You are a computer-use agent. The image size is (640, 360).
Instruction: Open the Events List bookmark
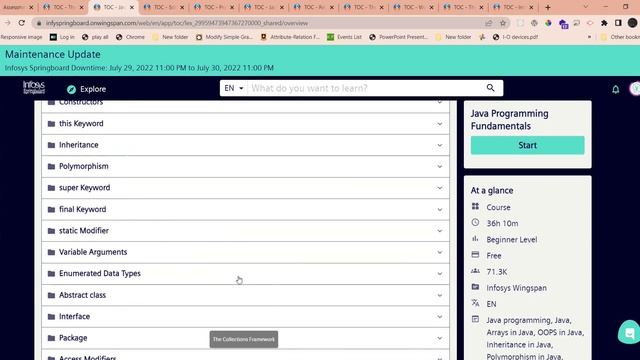[x=344, y=37]
